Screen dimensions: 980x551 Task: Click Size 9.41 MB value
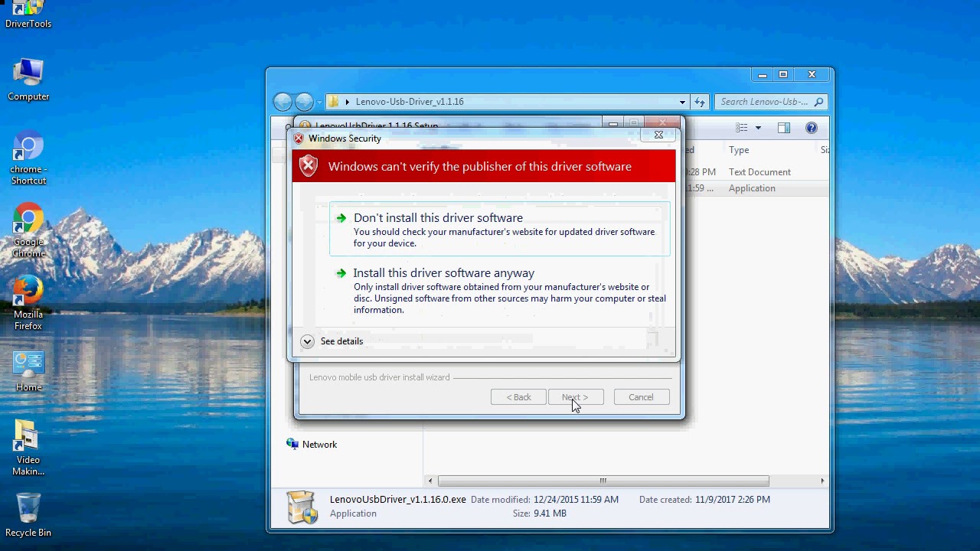point(550,514)
